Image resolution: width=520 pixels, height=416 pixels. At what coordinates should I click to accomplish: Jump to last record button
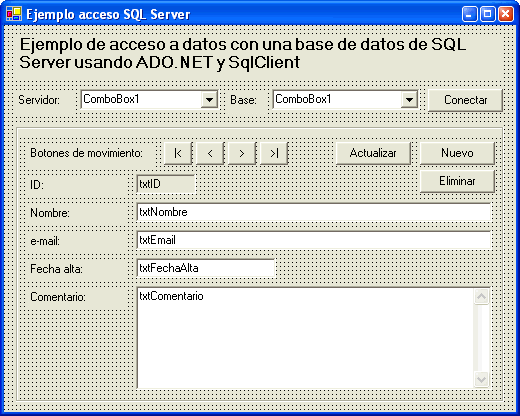[274, 153]
